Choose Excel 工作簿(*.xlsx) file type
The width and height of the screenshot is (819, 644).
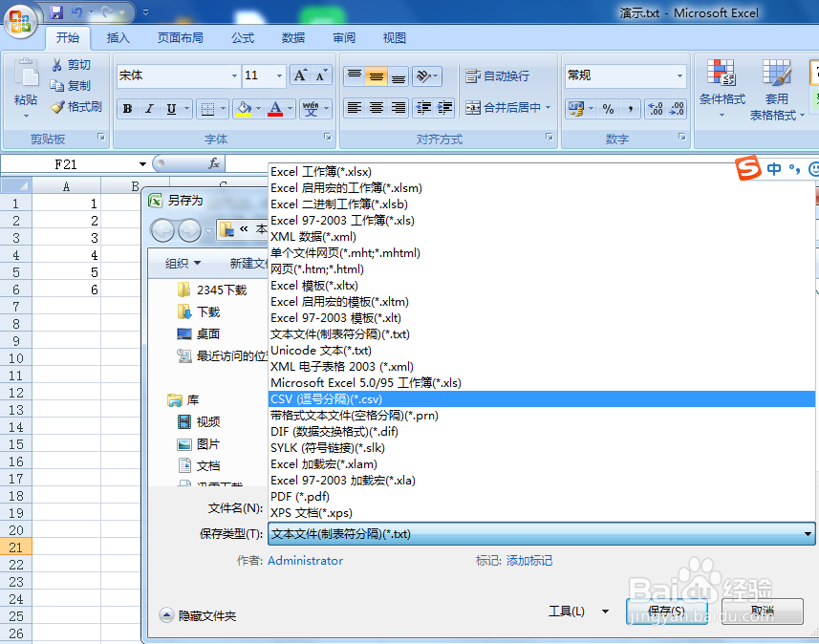point(542,172)
